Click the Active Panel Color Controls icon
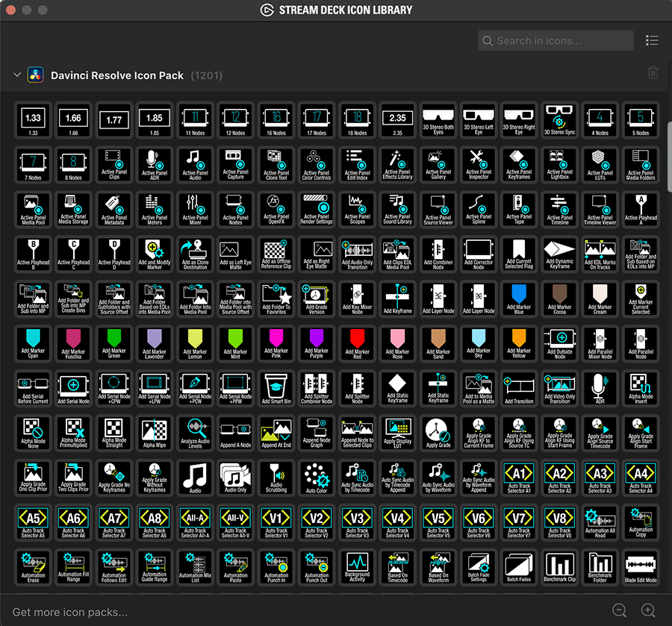The width and height of the screenshot is (672, 626). click(317, 165)
